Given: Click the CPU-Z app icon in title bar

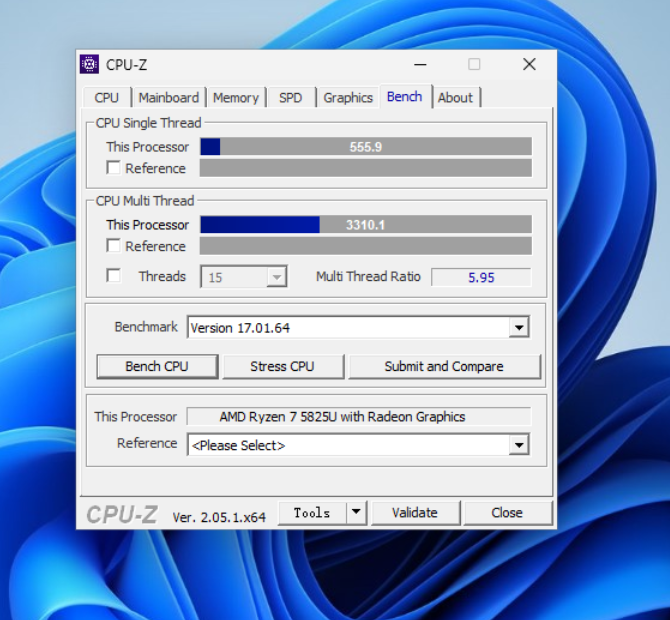Looking at the screenshot, I should point(89,65).
